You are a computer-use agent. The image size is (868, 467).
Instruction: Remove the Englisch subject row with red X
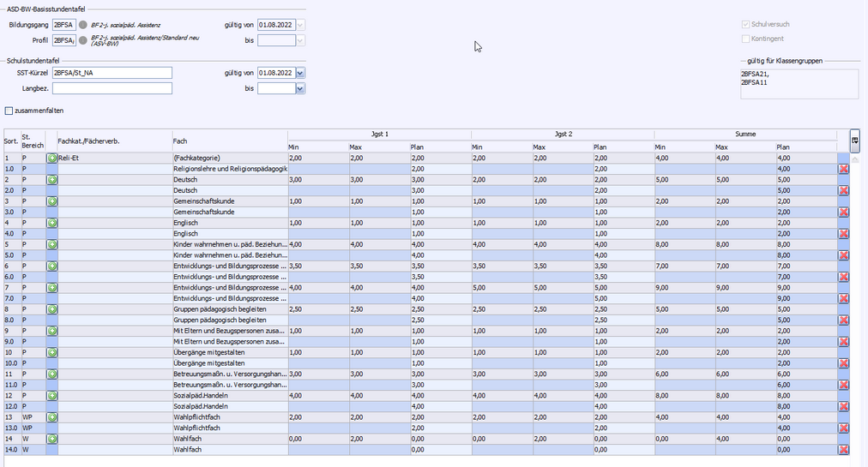844,234
